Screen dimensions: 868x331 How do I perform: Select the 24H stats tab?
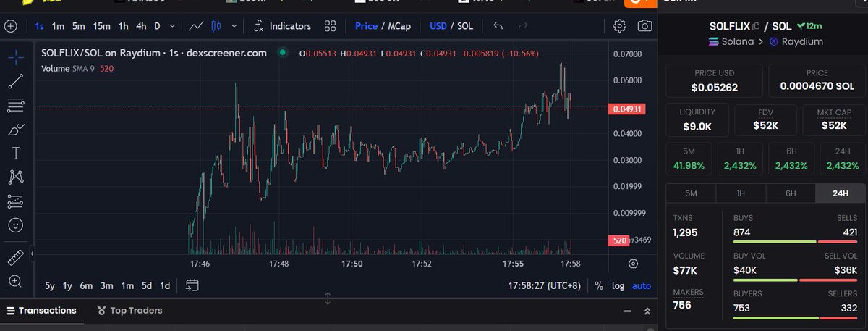click(840, 193)
